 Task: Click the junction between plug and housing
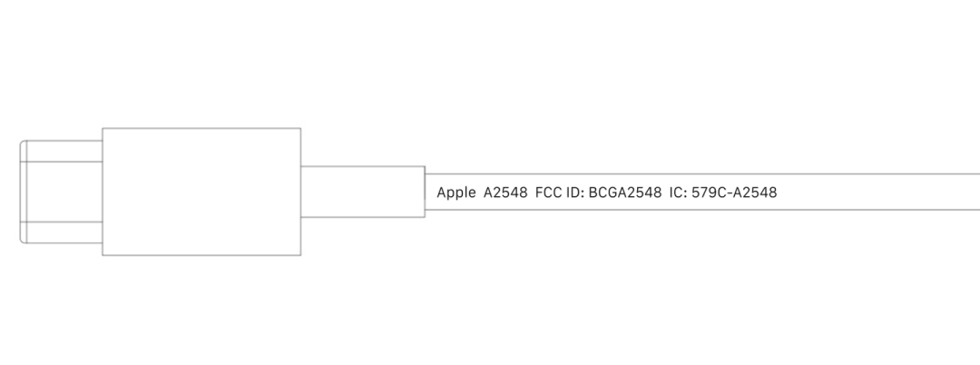103,192
